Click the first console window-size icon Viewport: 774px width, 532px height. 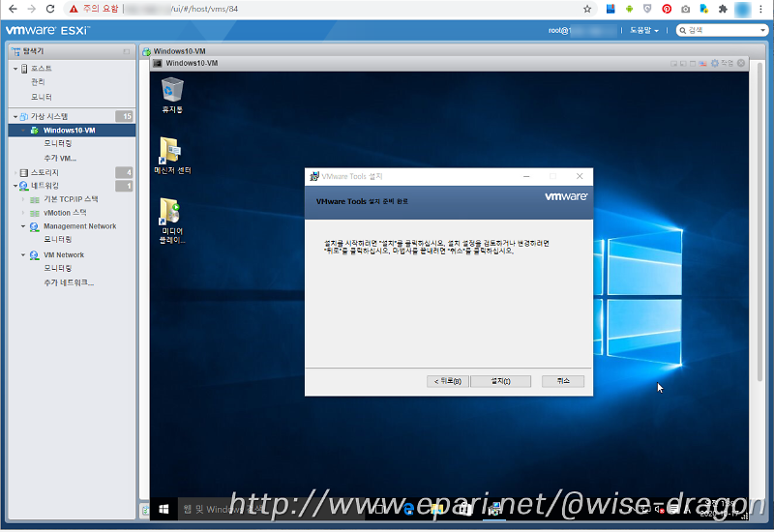[x=673, y=64]
